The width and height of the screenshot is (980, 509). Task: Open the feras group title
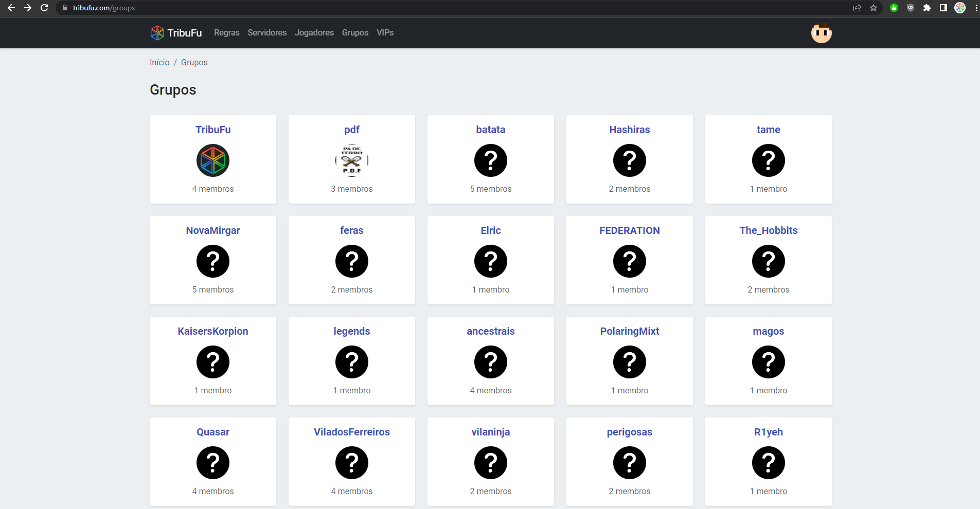352,230
